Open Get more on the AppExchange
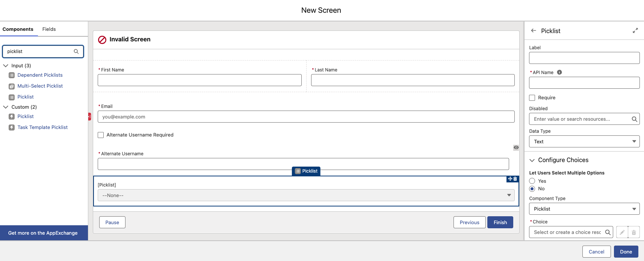 (x=43, y=233)
